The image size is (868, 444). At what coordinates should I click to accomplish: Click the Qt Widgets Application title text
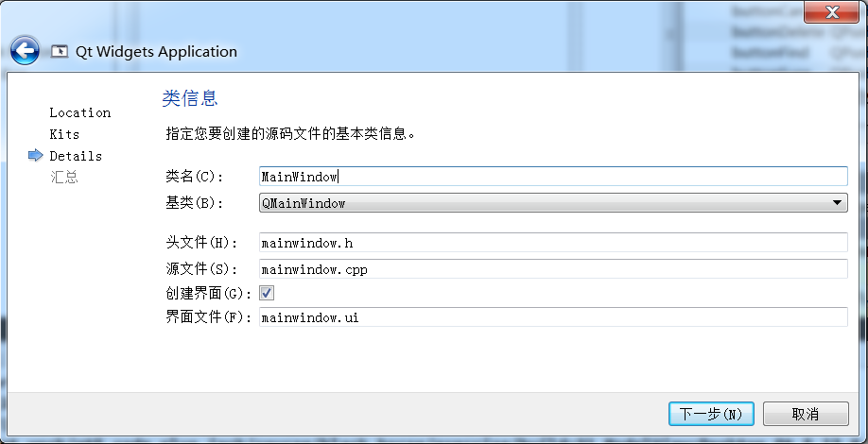156,51
